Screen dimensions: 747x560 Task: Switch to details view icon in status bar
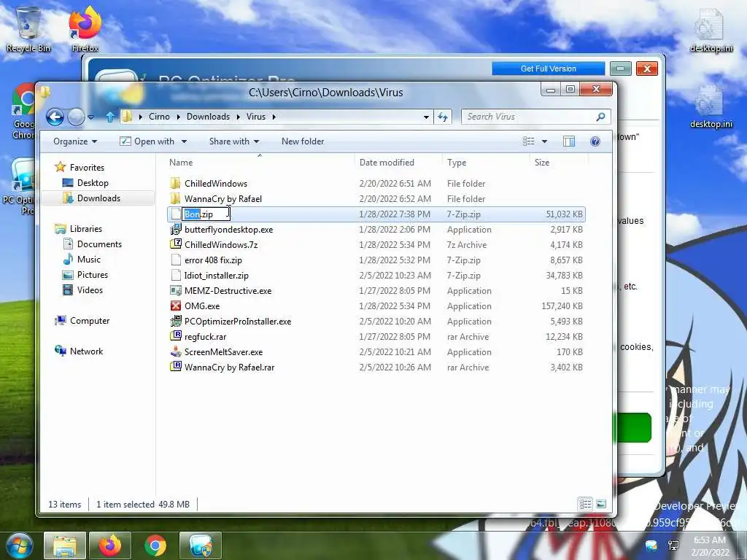point(586,504)
